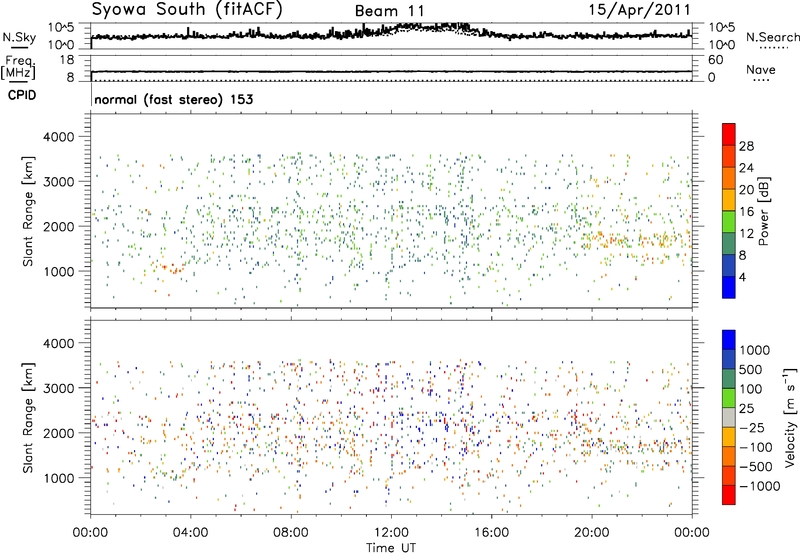Click the date '15/Apr/2011'
Viewport: 800px width, 554px height.
(x=640, y=10)
